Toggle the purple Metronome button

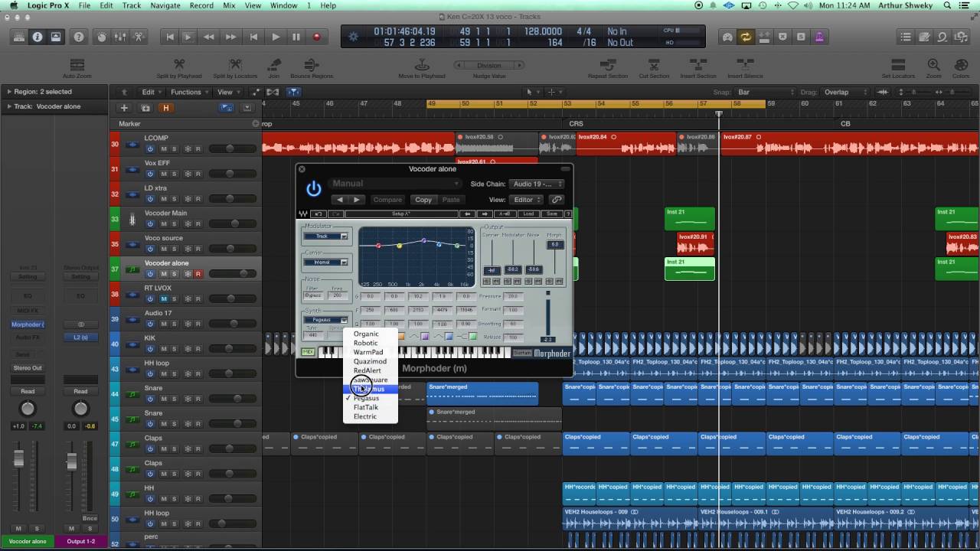click(x=819, y=37)
